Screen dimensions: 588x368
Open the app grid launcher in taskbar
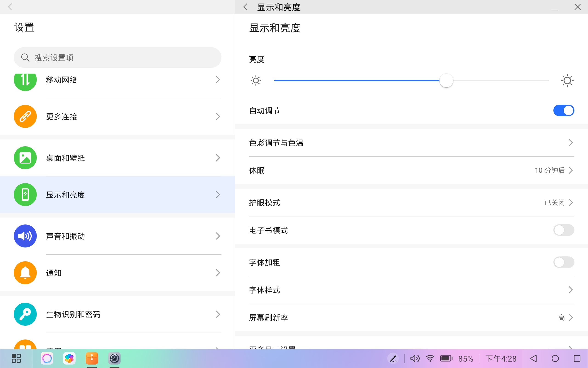(x=16, y=358)
